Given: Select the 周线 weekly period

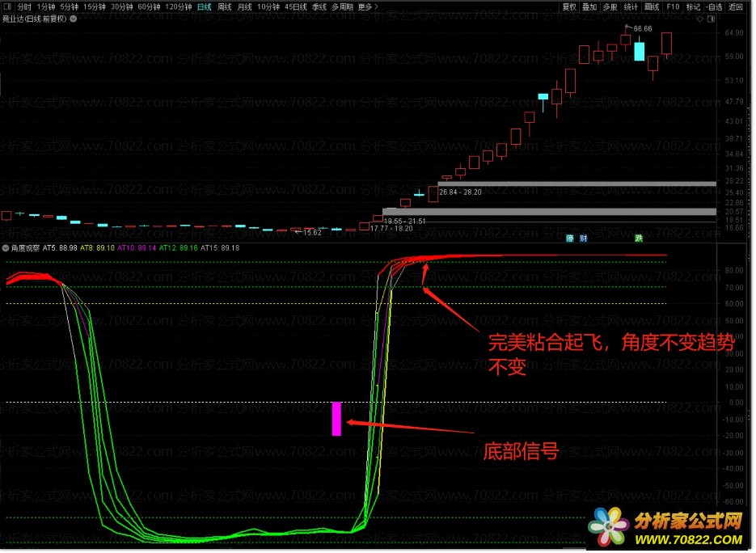Looking at the screenshot, I should tap(224, 6).
